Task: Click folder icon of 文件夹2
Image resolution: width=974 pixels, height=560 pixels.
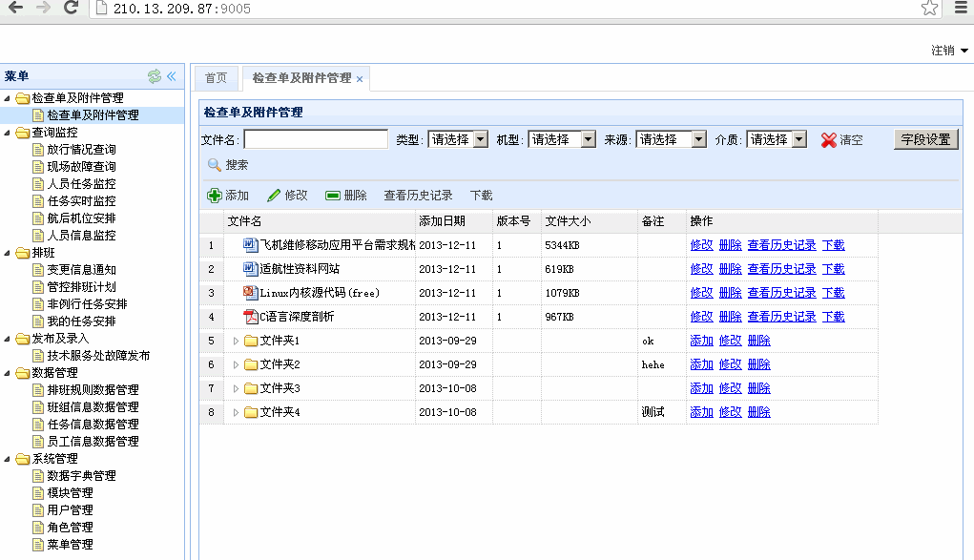Action: coord(251,364)
